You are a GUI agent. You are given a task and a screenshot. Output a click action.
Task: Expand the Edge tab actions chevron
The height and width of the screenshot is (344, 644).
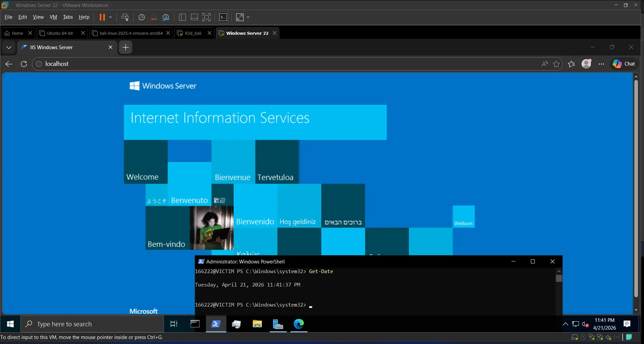tap(9, 47)
